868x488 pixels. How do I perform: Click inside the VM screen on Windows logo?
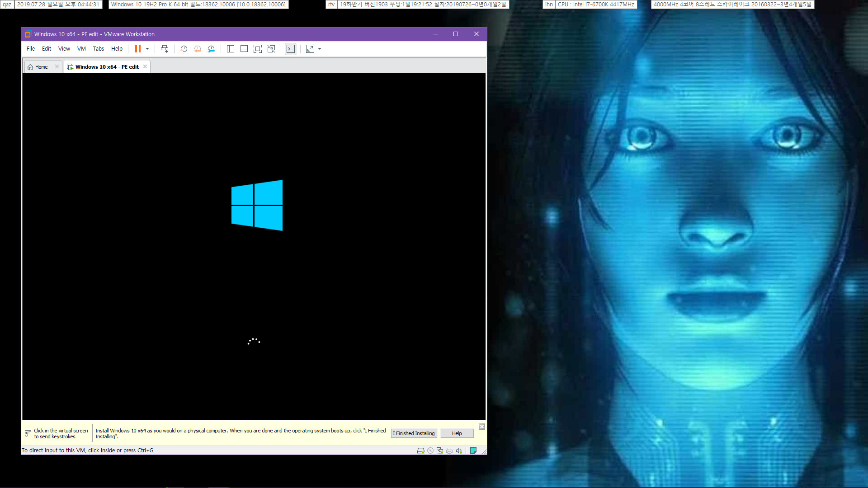(257, 206)
